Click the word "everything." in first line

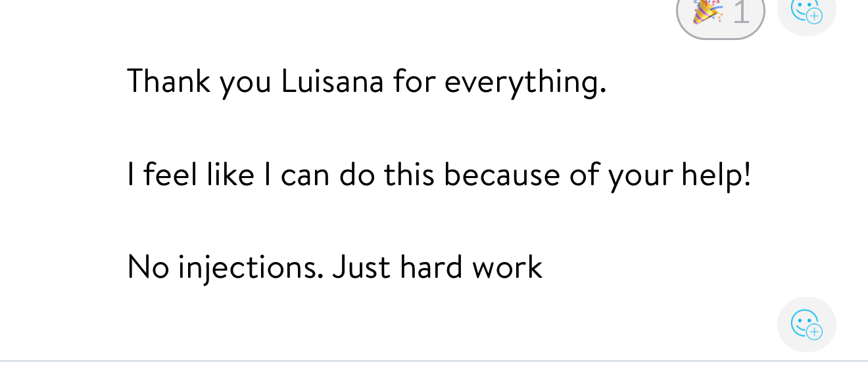click(x=525, y=82)
